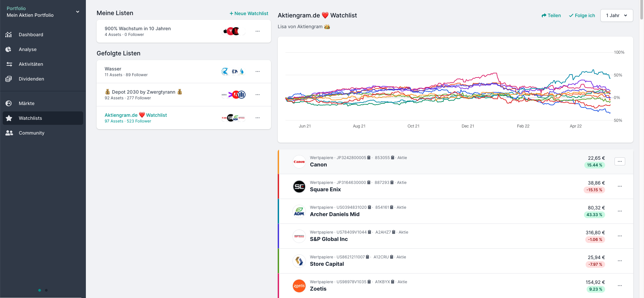Open options menu for 900% Wachstum list
This screenshot has width=644, height=298.
(258, 31)
